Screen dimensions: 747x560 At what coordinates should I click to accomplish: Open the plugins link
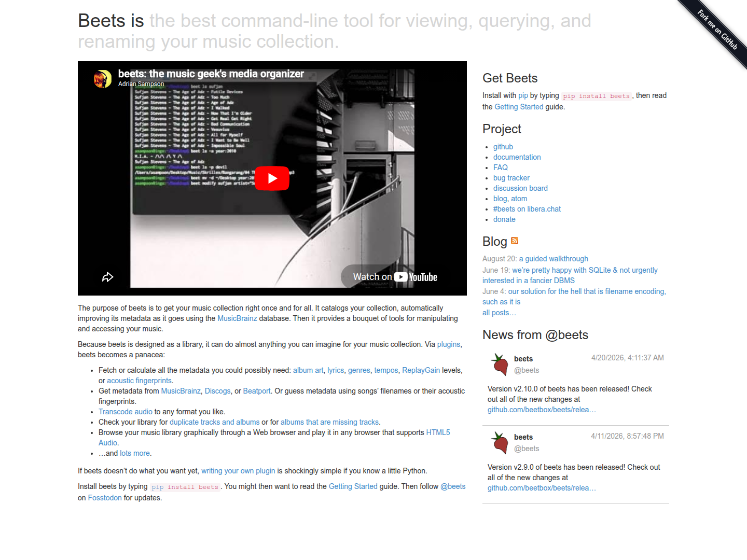point(449,344)
